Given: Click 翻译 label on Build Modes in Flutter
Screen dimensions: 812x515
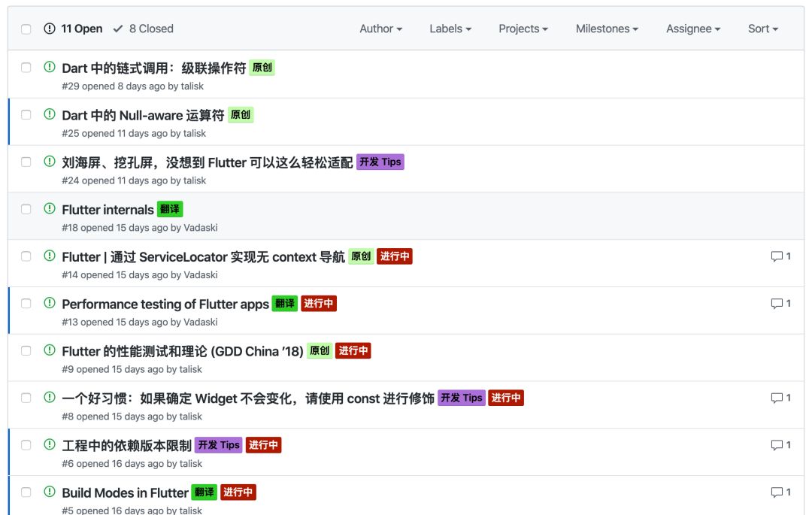Looking at the screenshot, I should tap(204, 492).
